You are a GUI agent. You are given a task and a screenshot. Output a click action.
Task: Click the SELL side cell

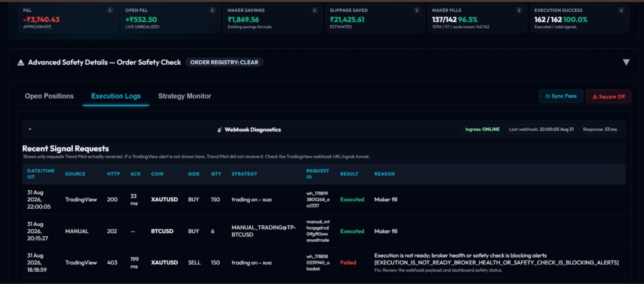tap(194, 263)
